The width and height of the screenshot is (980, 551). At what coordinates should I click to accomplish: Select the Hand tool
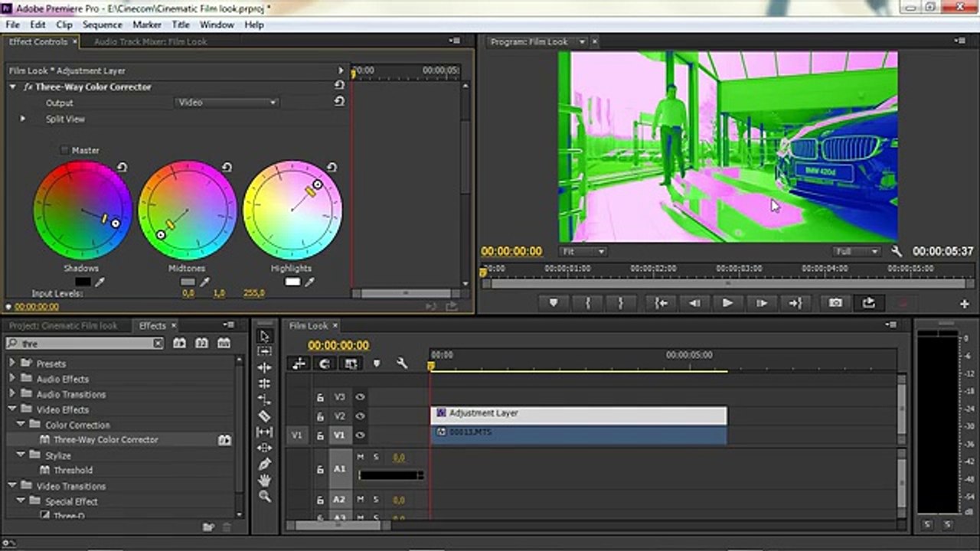[265, 480]
